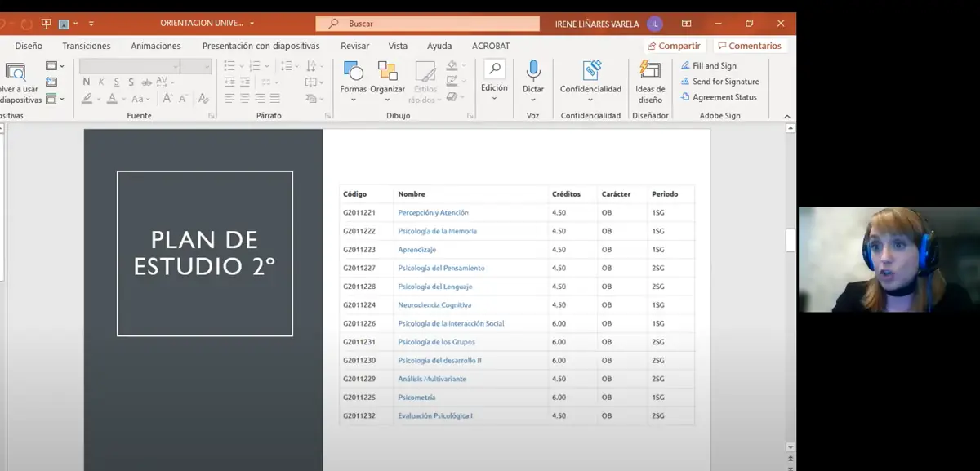Viewport: 980px width, 471px height.
Task: Switch to the ACROBAT tab
Action: pyautogui.click(x=490, y=46)
